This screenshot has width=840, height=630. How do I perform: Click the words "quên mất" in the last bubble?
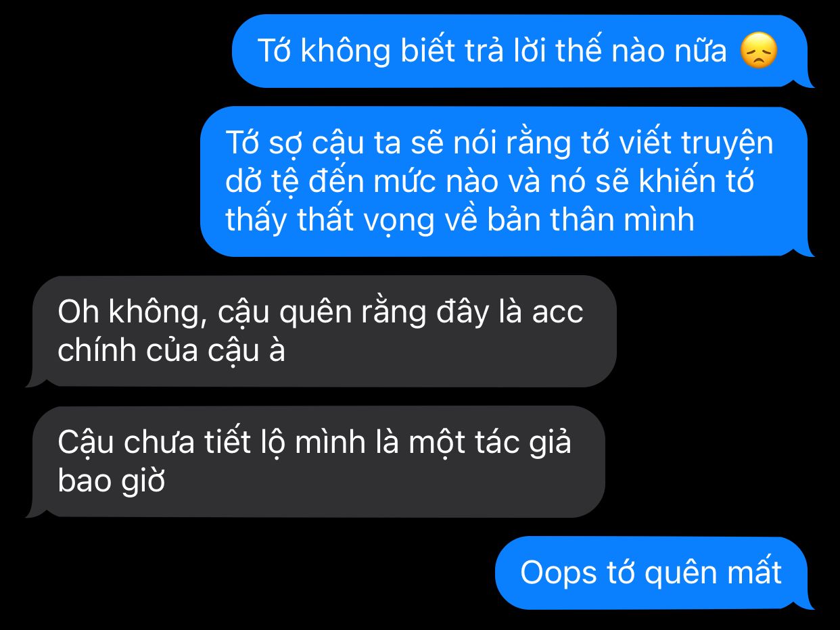tap(713, 573)
